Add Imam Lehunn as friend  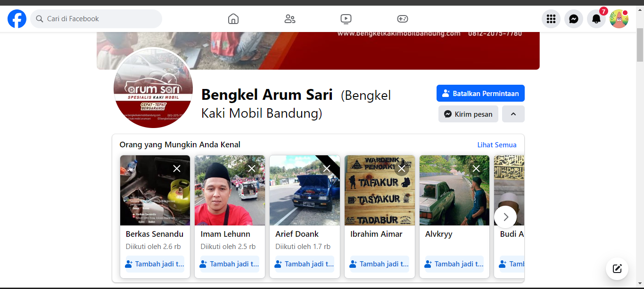[x=230, y=264]
